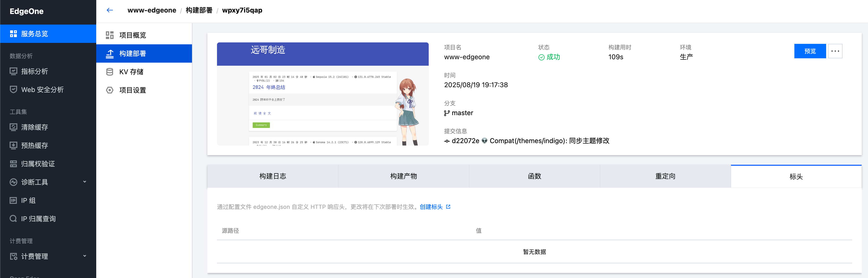Open 清除缓存 tool
Viewport: 868px width, 278px height.
(x=34, y=127)
